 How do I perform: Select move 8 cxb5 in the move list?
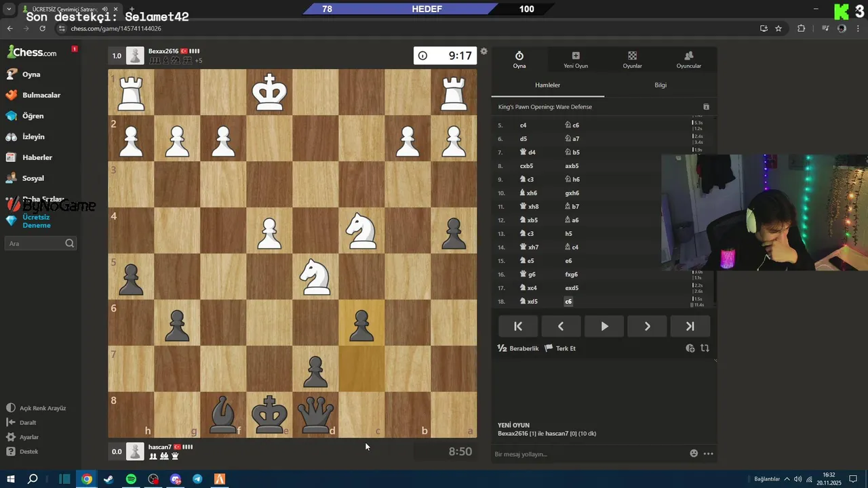pos(526,166)
